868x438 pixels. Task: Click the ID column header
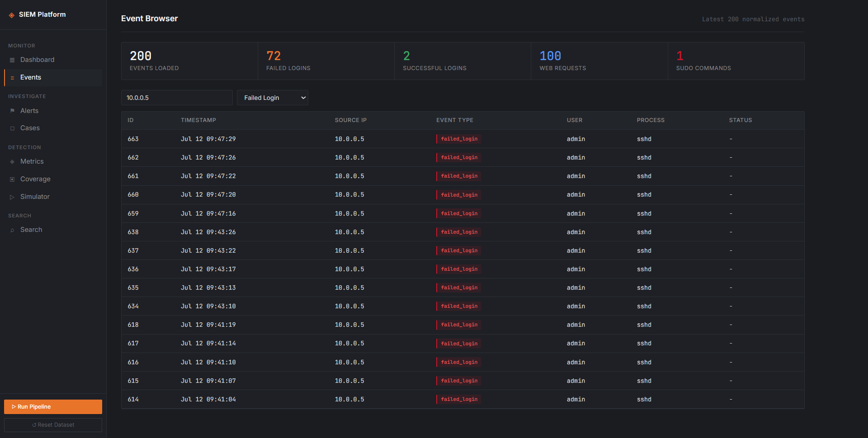[131, 120]
